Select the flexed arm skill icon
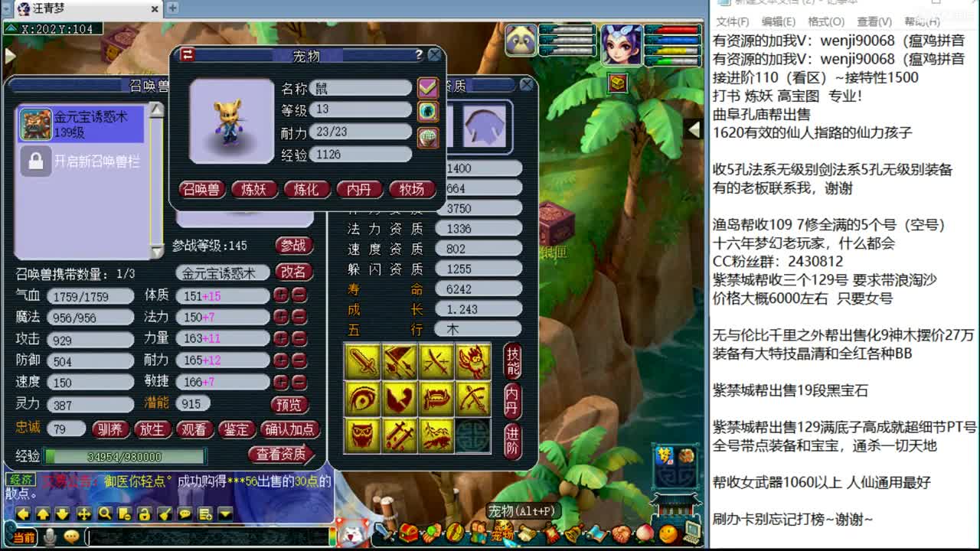Image resolution: width=980 pixels, height=551 pixels. (400, 398)
